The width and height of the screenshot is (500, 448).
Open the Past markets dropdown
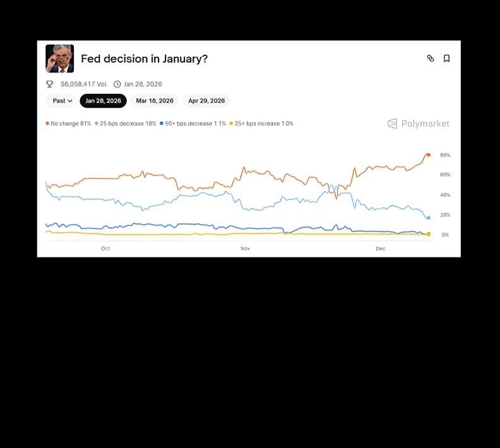[61, 101]
